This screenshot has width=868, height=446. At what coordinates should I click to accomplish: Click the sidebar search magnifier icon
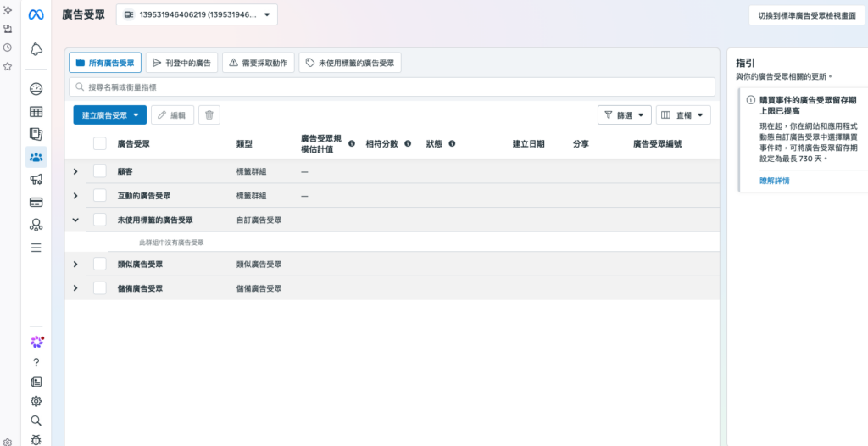(x=36, y=421)
